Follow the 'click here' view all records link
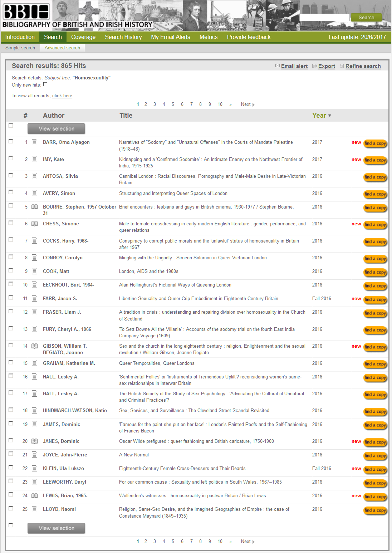This screenshot has height=553, width=392. pyautogui.click(x=62, y=96)
